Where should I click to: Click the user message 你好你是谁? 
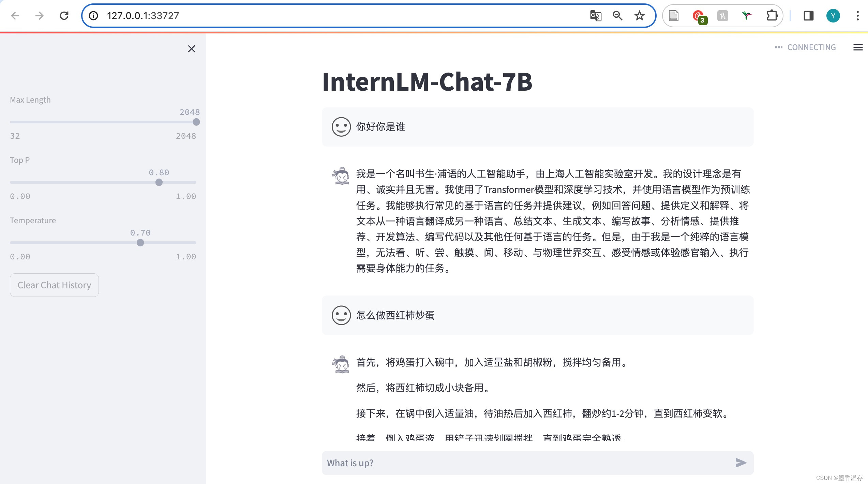(380, 127)
